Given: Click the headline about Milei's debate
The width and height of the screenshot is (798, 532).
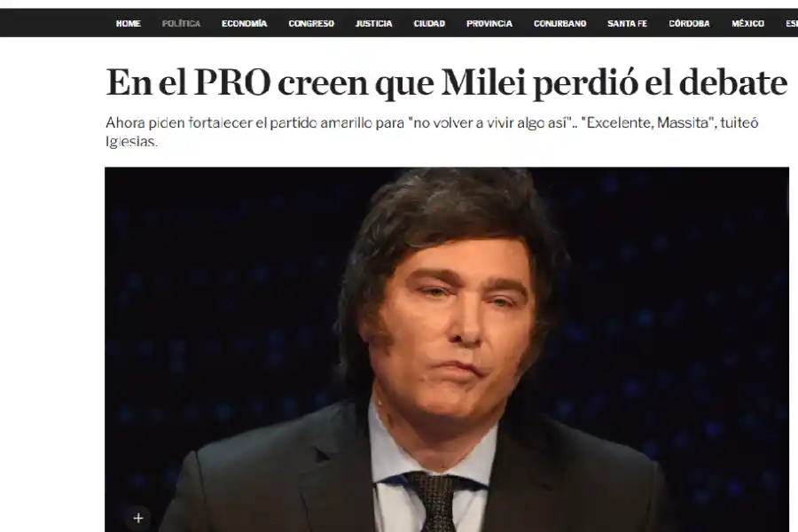Looking at the screenshot, I should pos(447,82).
